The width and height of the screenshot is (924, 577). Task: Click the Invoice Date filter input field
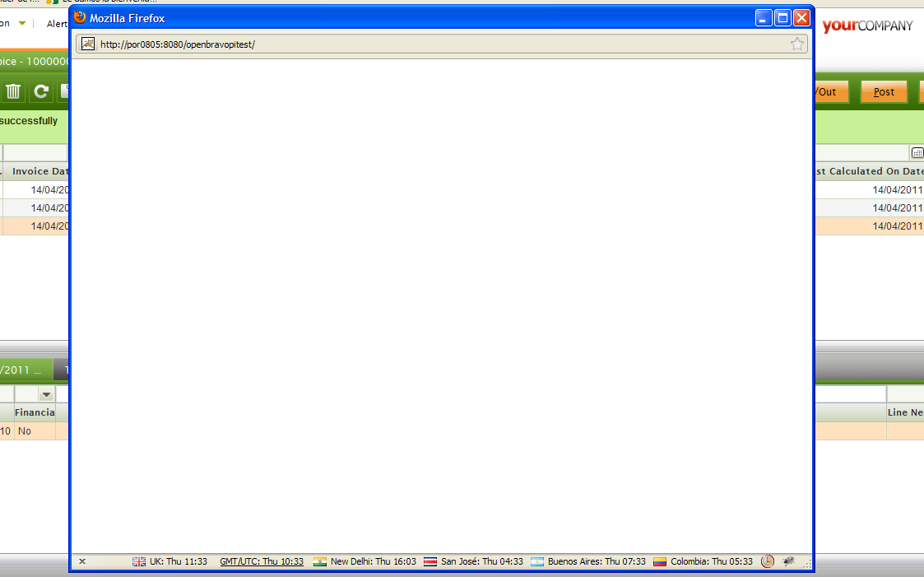(x=36, y=152)
